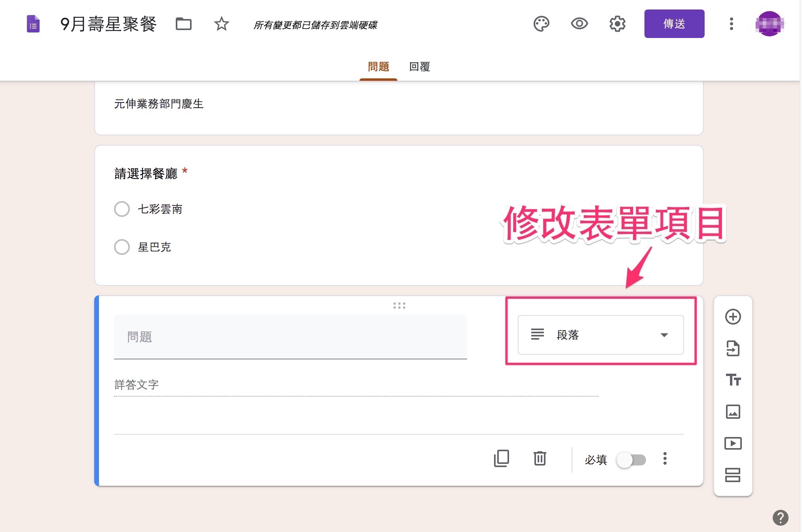Add a section from side toolbar

click(733, 475)
